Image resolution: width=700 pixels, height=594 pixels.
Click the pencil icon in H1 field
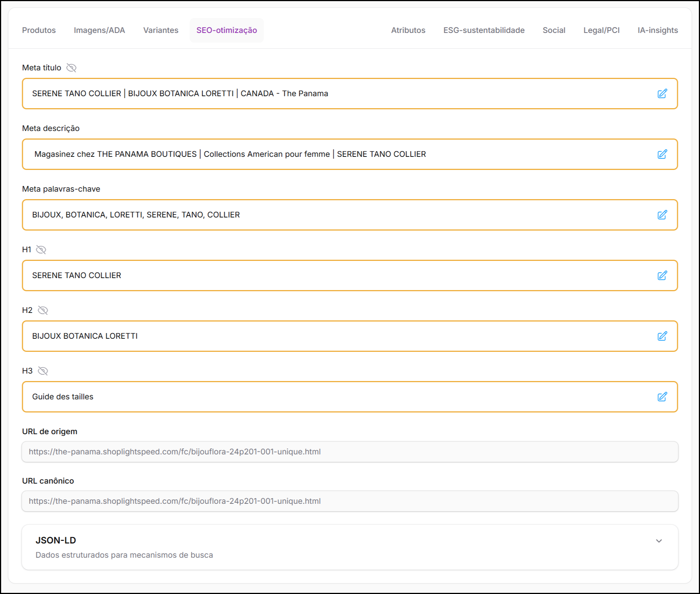[x=662, y=275]
